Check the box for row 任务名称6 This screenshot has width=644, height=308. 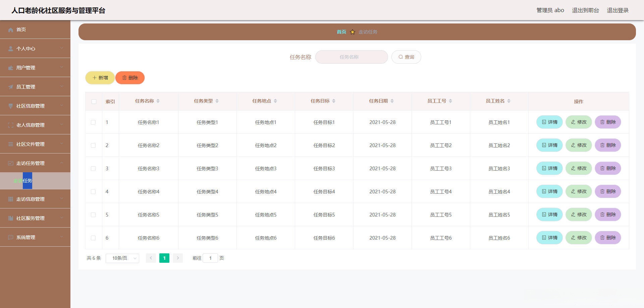point(93,238)
